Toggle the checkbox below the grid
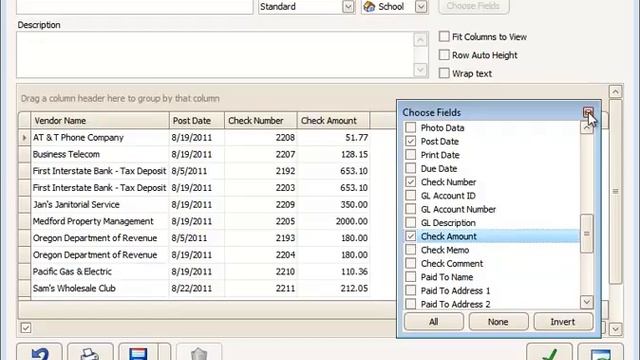The height and width of the screenshot is (360, 640). tap(26, 328)
